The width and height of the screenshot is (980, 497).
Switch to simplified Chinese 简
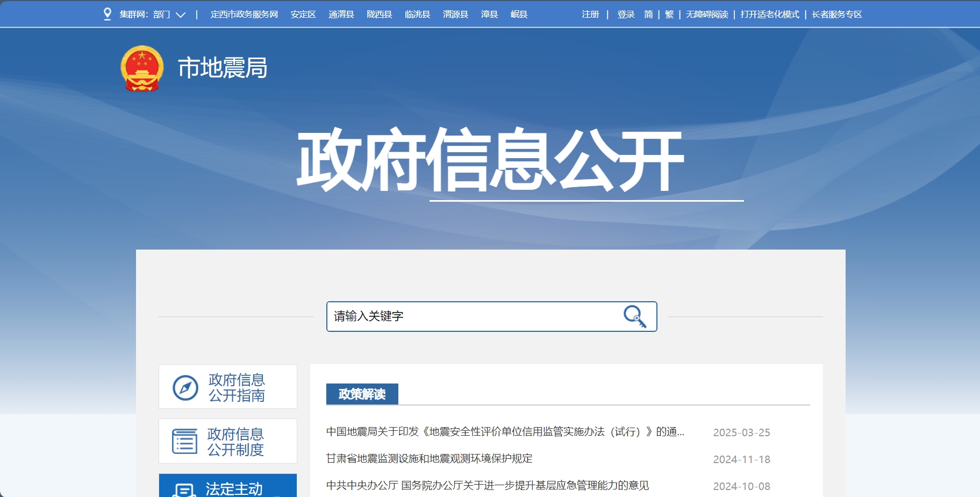(648, 15)
